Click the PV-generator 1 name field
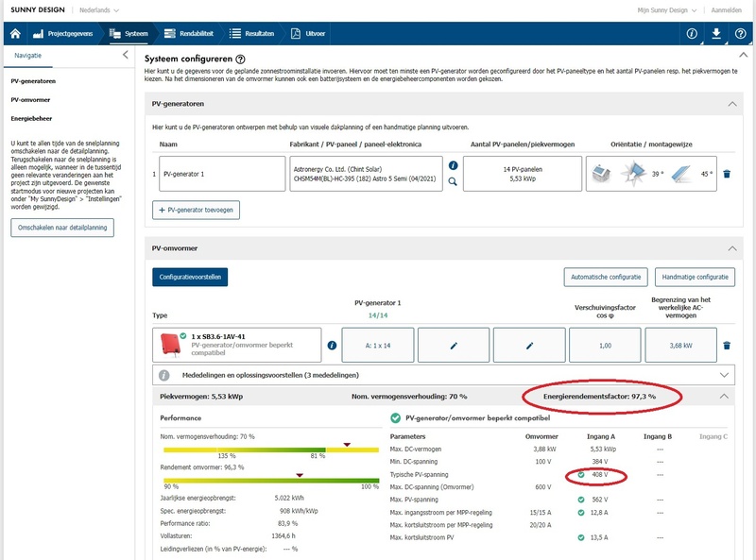The height and width of the screenshot is (560, 756). pyautogui.click(x=222, y=174)
